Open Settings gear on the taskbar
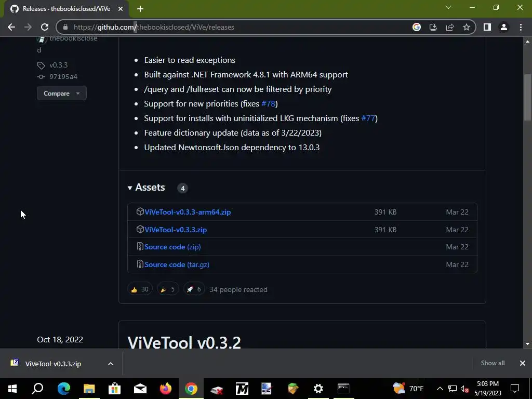The image size is (532, 399). (x=318, y=389)
